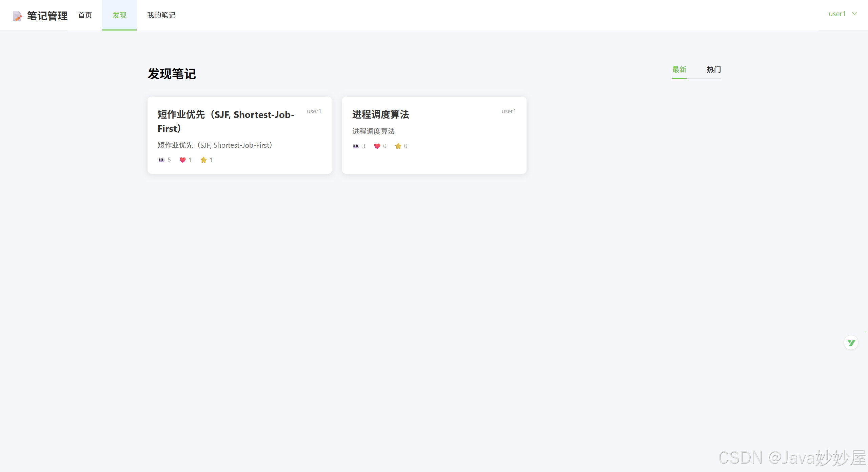Star the SJF Shortest-Job-First note
The image size is (868, 472).
click(x=203, y=160)
